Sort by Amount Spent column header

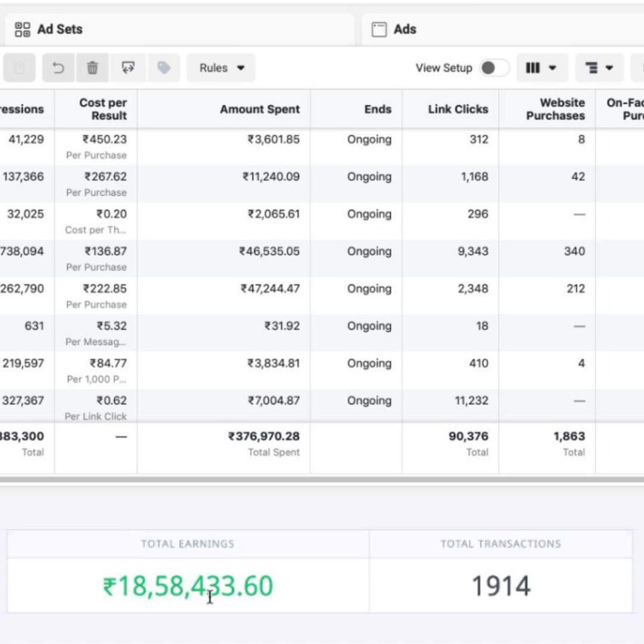(260, 109)
